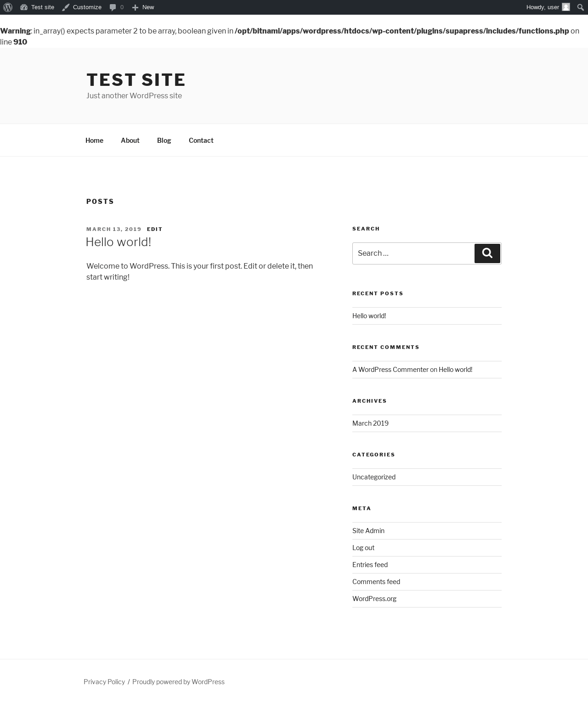Viewport: 588px width, 703px height.
Task: Click the Customize paintbrush icon
Action: (x=66, y=7)
